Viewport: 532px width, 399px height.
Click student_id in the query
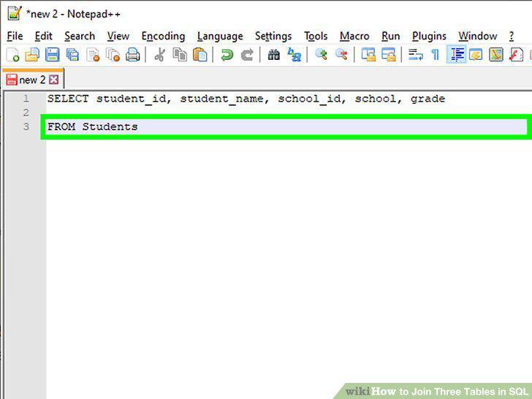pos(132,99)
